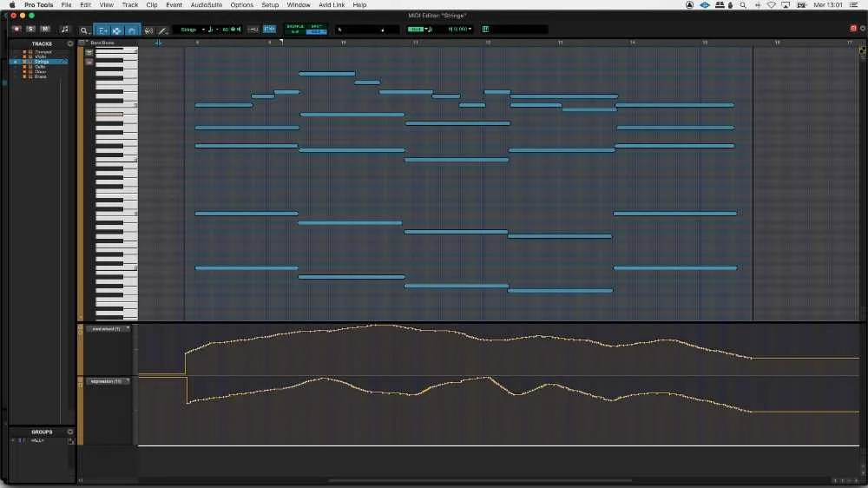
Task: Select the Selector tool
Action: pos(117,30)
